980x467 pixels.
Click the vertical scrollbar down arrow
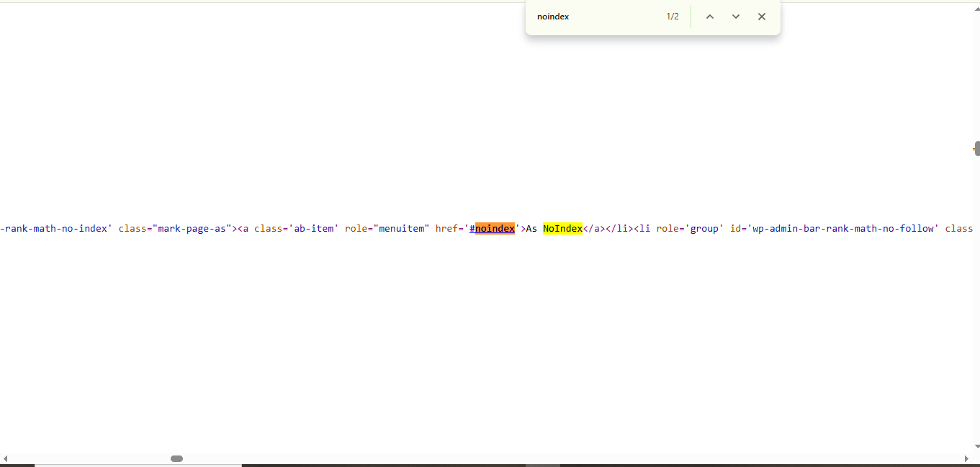point(976,448)
